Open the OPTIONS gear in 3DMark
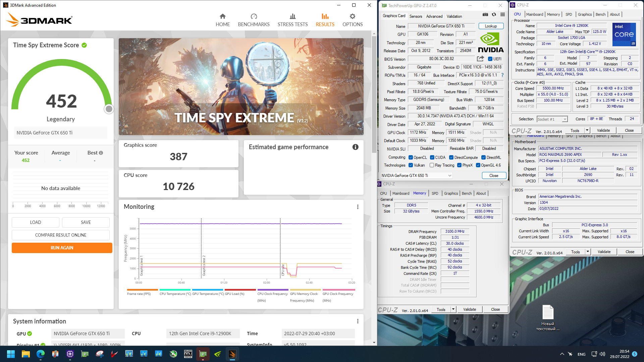The image size is (644, 362). pyautogui.click(x=353, y=20)
